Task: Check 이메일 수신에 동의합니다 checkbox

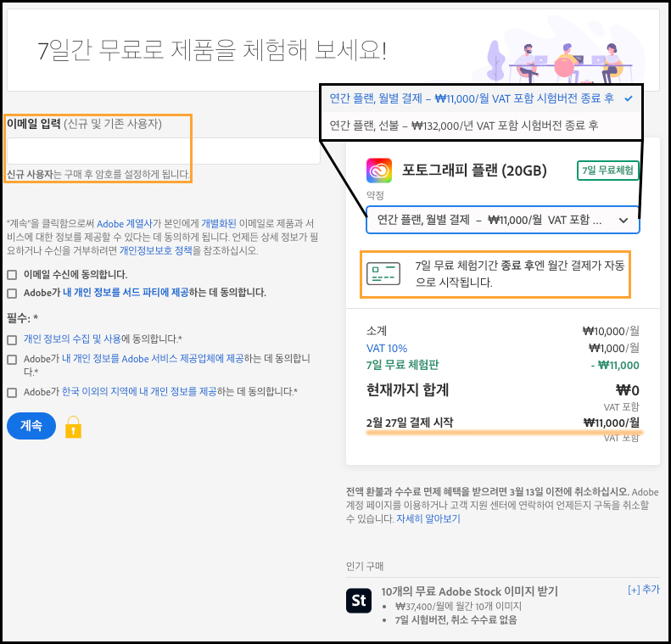Action: 12,275
